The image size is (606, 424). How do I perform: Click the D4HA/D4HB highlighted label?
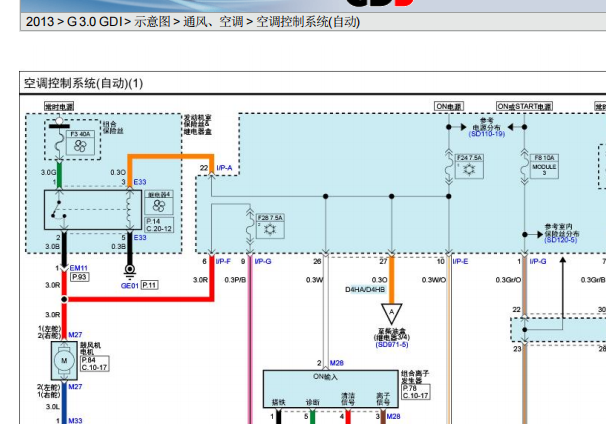pyautogui.click(x=365, y=289)
